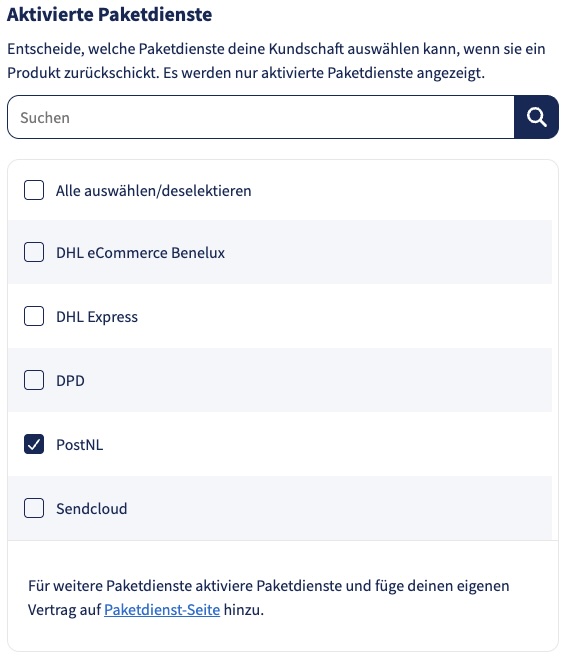Click the 'DPD' label text
The height and width of the screenshot is (662, 570).
tap(71, 381)
